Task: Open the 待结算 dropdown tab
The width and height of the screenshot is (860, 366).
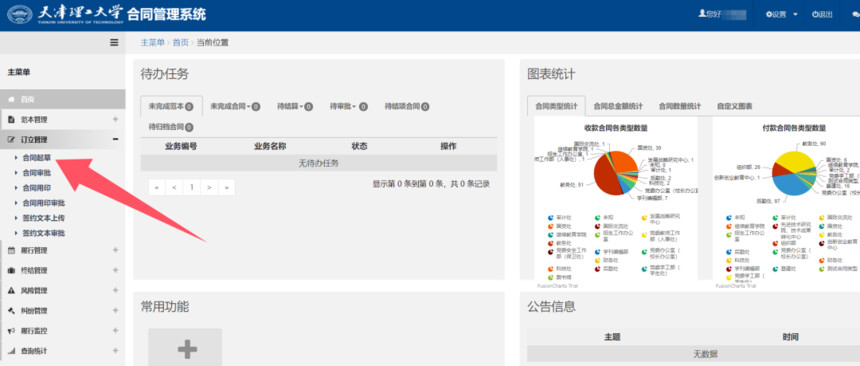Action: (295, 106)
